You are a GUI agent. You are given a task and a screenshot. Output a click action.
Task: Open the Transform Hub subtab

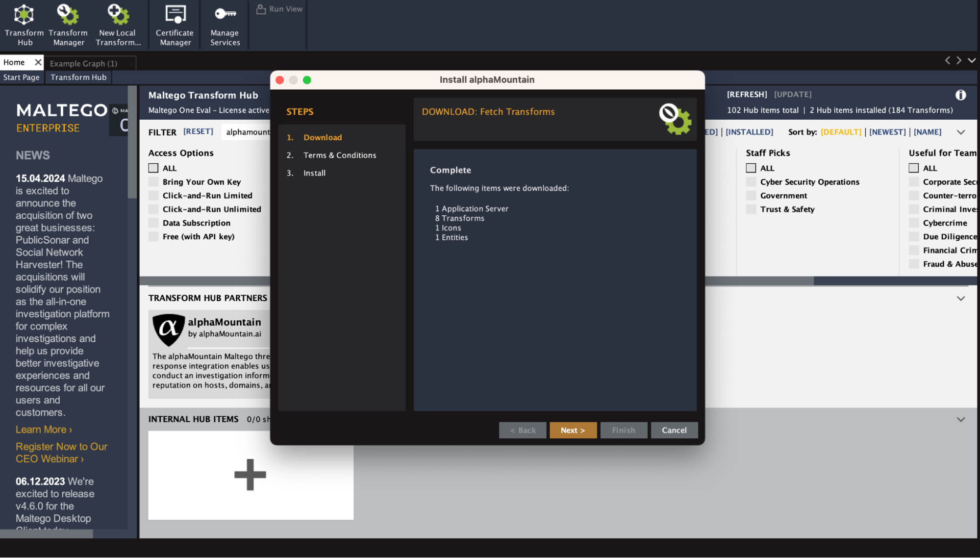coord(78,77)
